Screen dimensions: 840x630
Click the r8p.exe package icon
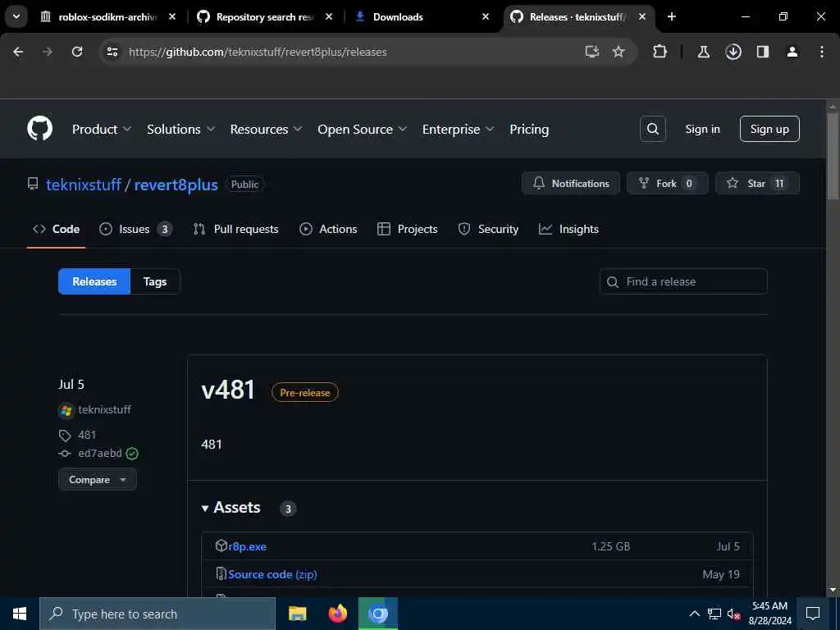click(x=221, y=546)
